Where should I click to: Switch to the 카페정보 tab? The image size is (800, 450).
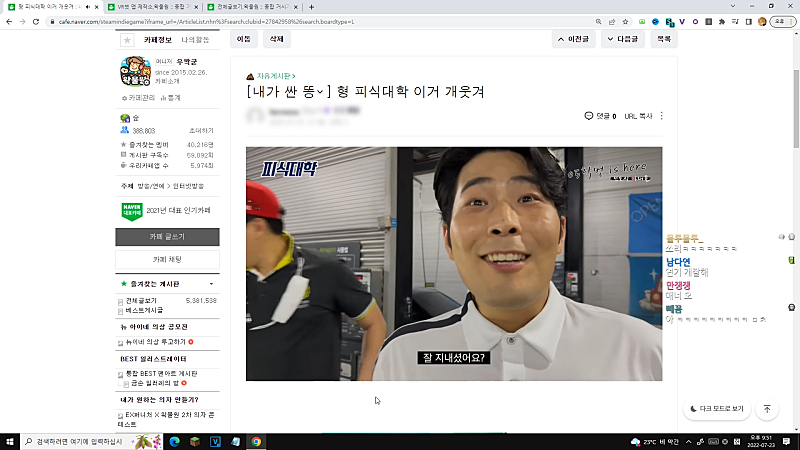(158, 40)
